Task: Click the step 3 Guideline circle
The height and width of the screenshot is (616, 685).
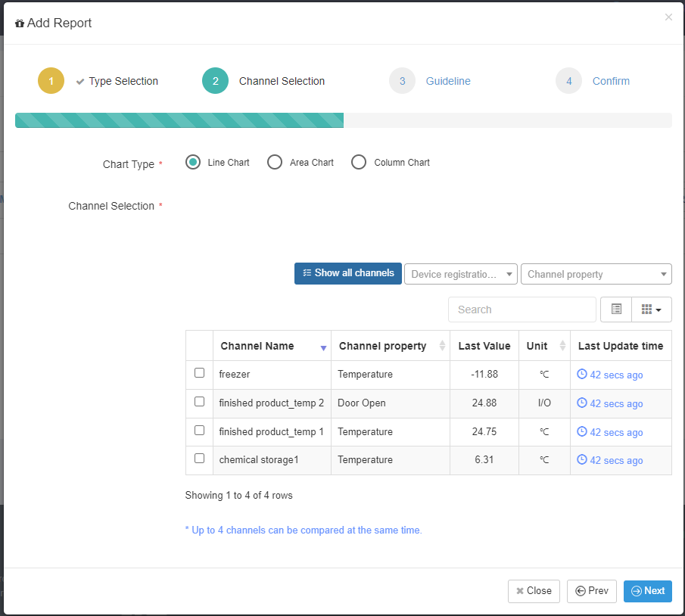Action: click(403, 81)
